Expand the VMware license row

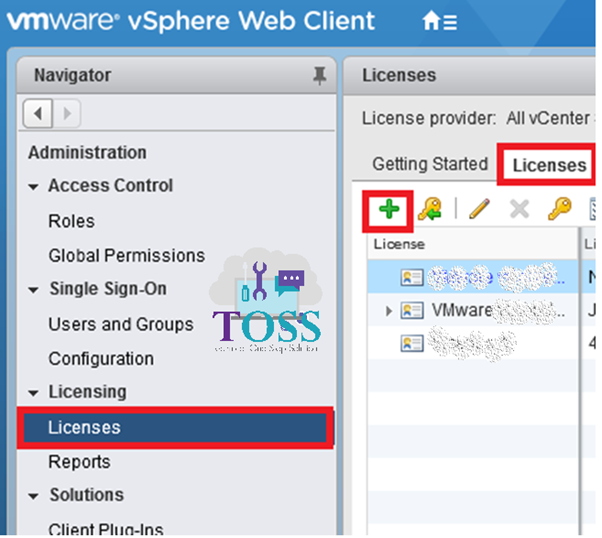(x=389, y=311)
